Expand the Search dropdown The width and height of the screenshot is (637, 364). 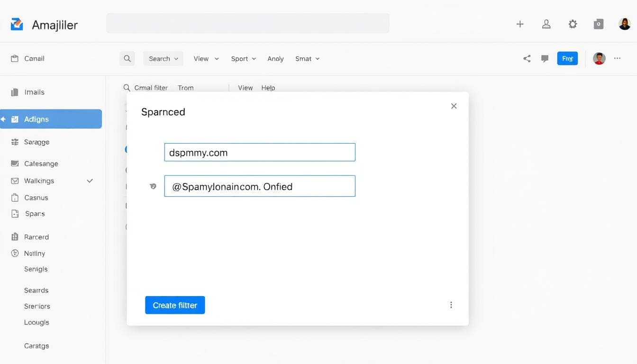163,59
